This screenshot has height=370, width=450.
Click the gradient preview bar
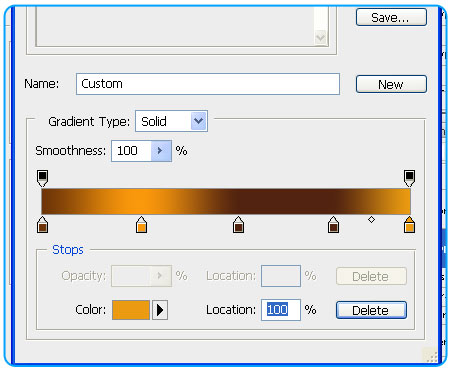226,201
